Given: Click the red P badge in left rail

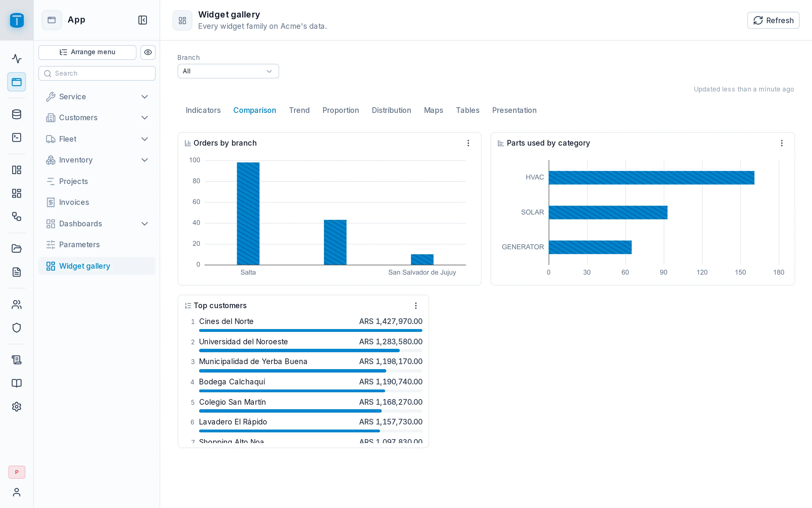Looking at the screenshot, I should pos(17,472).
